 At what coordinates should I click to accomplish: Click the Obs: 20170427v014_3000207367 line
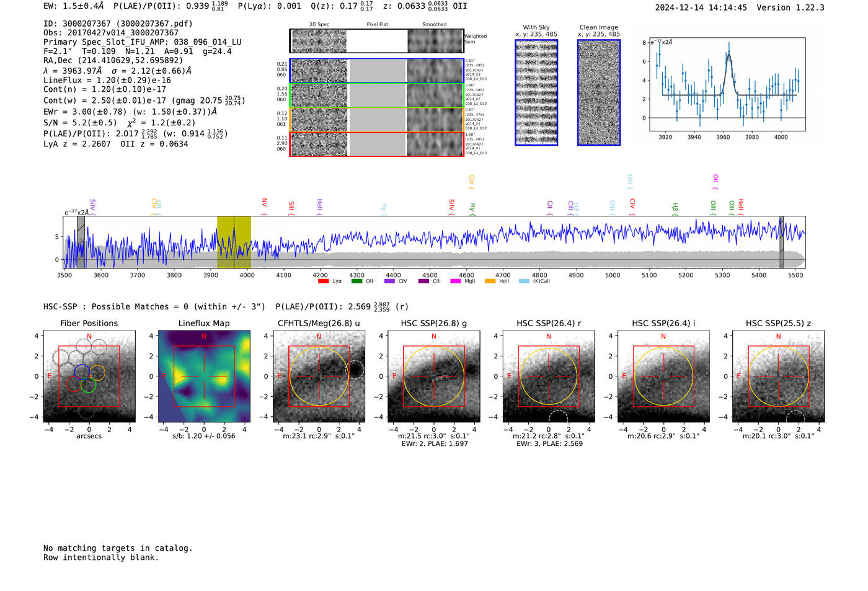111,33
